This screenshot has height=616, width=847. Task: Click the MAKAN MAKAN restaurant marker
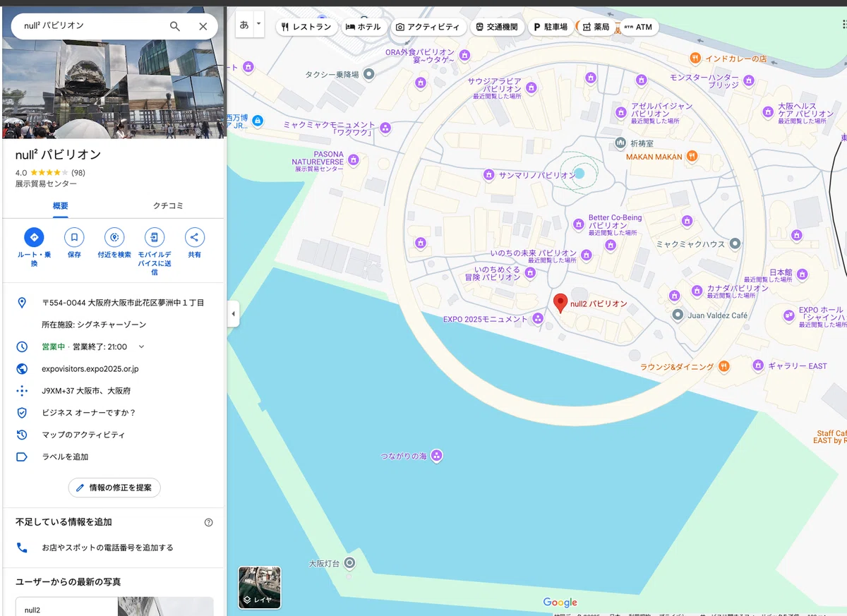click(x=692, y=157)
